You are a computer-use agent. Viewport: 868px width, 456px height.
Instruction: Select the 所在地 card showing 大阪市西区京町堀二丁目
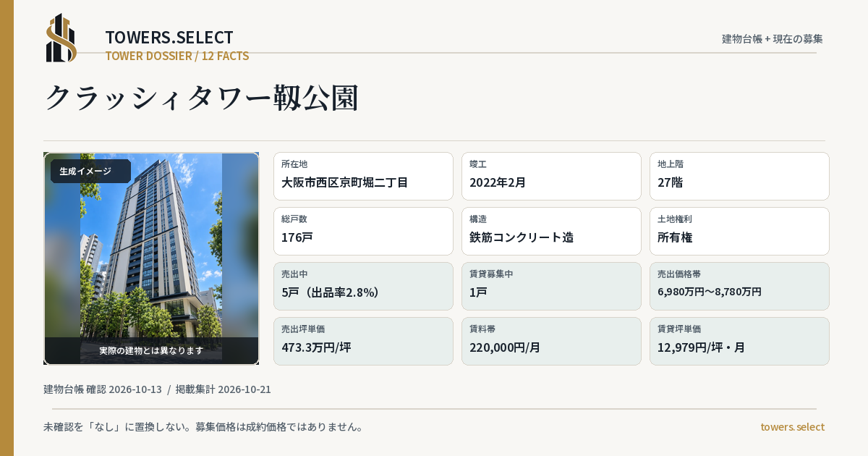[363, 176]
